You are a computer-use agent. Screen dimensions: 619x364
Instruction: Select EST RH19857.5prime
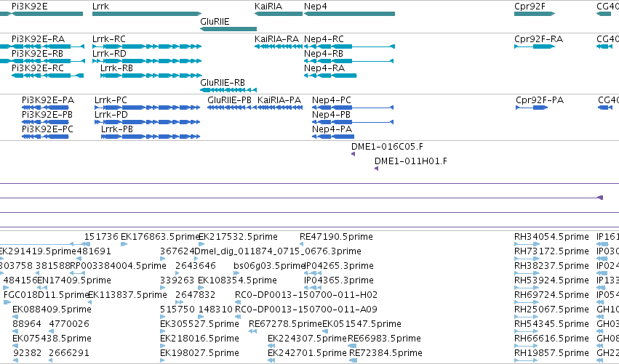coord(527,360)
